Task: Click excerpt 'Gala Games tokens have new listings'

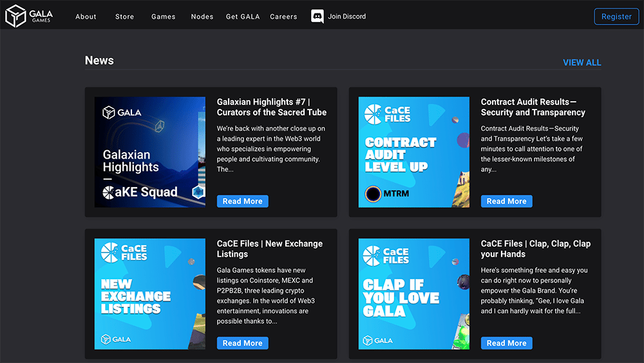Action: (x=266, y=295)
